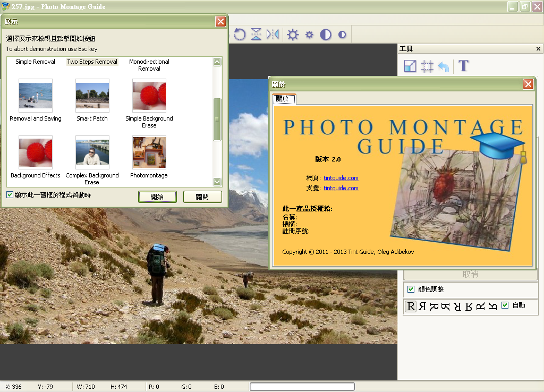The width and height of the screenshot is (544, 392).
Task: Choose the eighth R orientation icon
Action: coord(492,306)
